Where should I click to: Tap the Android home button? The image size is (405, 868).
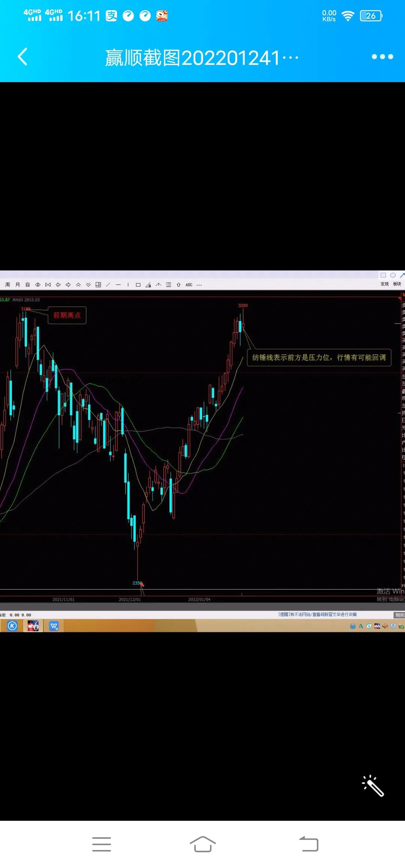(202, 844)
